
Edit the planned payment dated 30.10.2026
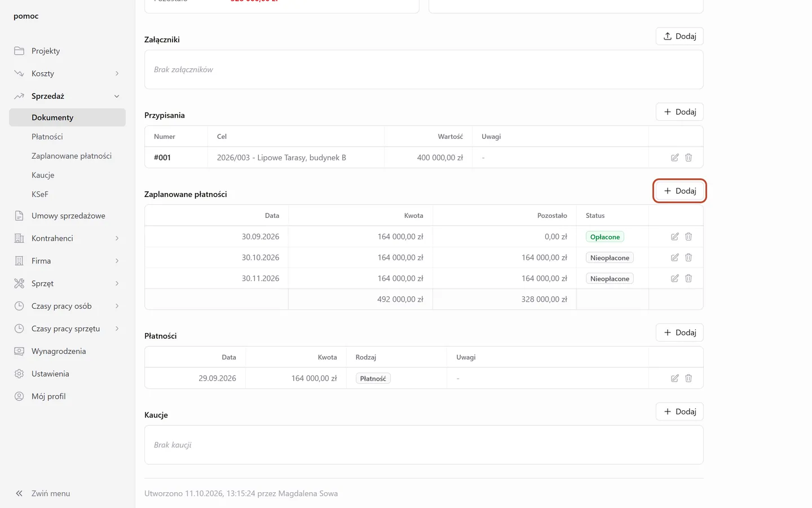(x=674, y=257)
